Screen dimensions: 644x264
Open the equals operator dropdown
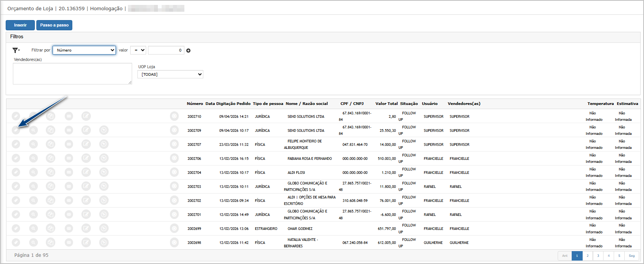pos(138,50)
